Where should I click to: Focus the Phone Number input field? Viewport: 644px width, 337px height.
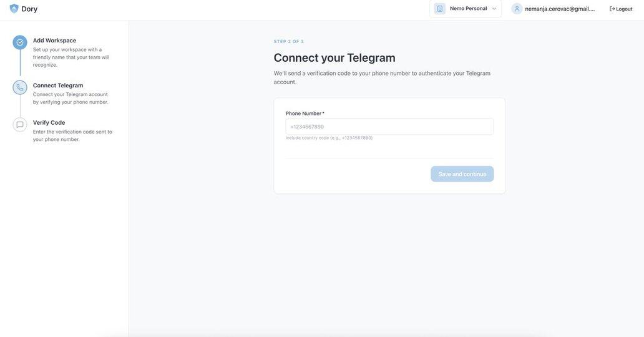click(x=389, y=127)
